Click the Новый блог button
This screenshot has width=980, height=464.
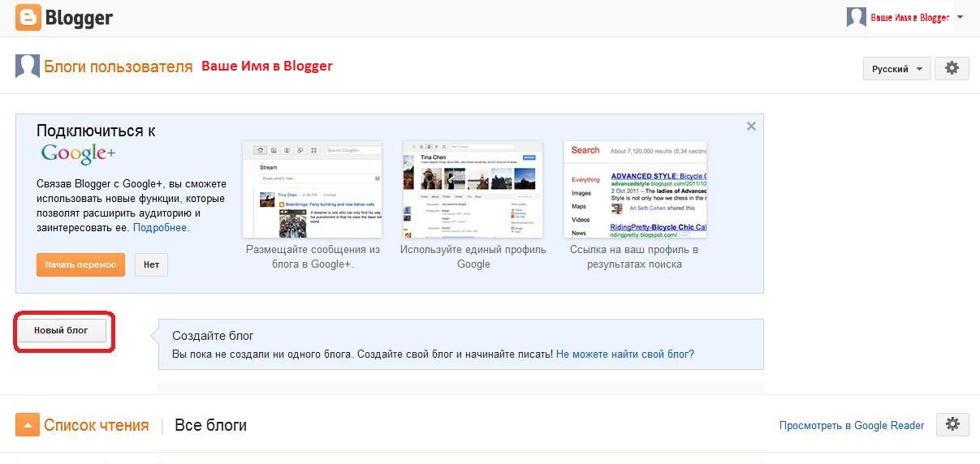pos(61,331)
